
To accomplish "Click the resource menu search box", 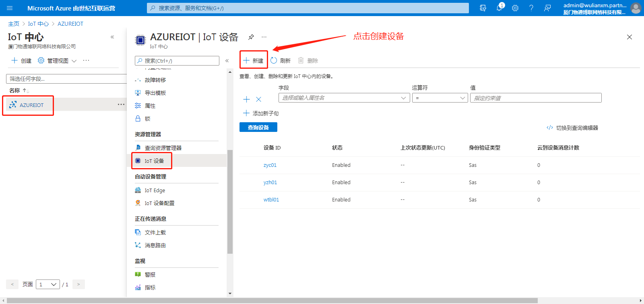I will (177, 61).
